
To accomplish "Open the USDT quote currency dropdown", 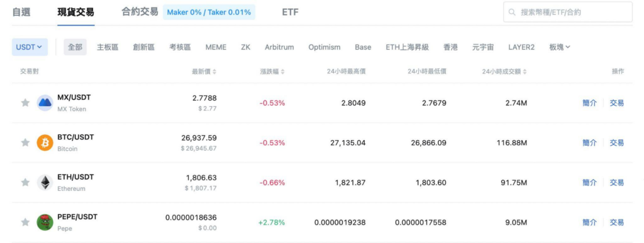I will (29, 47).
